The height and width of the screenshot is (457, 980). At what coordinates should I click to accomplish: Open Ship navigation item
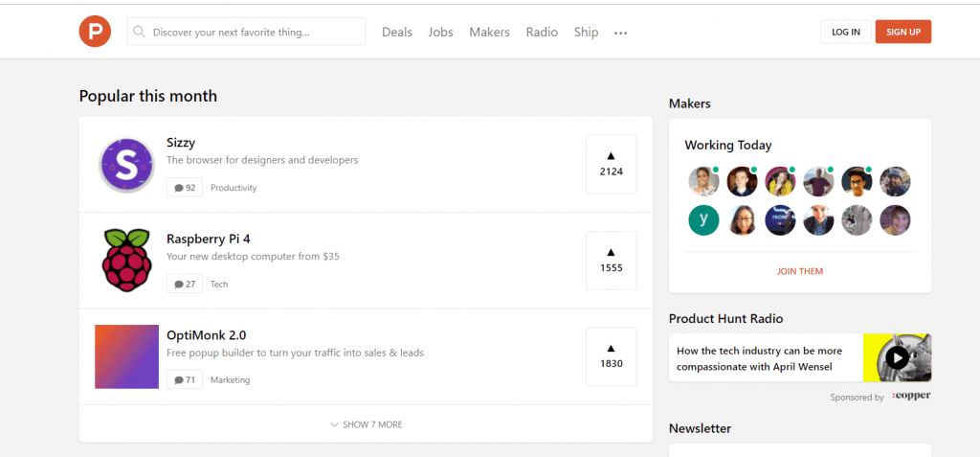[x=587, y=32]
